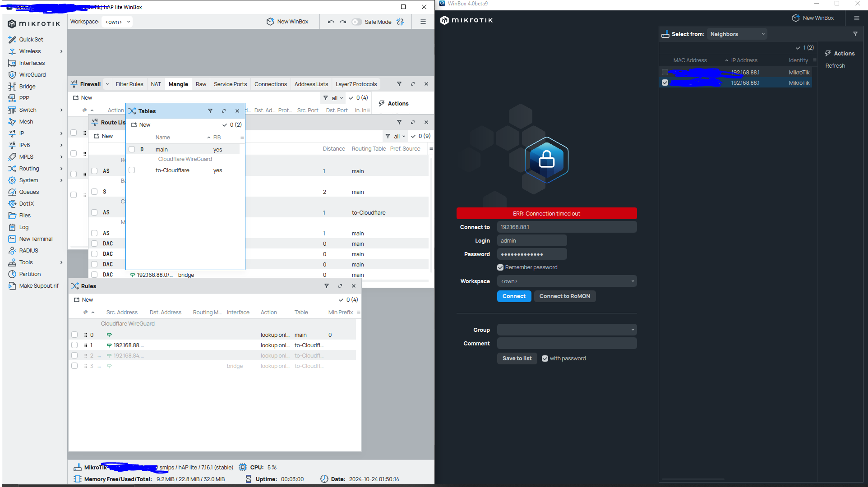Open the Bridge menu in the sidebar
This screenshot has width=868, height=487.
pyautogui.click(x=28, y=86)
